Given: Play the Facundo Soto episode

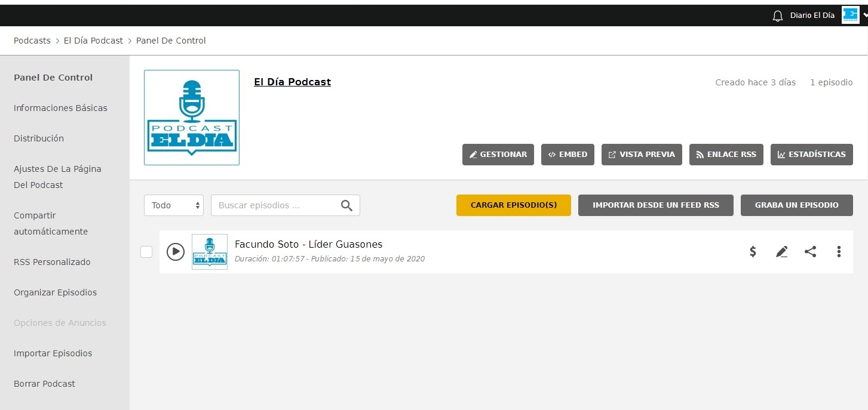Looking at the screenshot, I should tap(175, 252).
